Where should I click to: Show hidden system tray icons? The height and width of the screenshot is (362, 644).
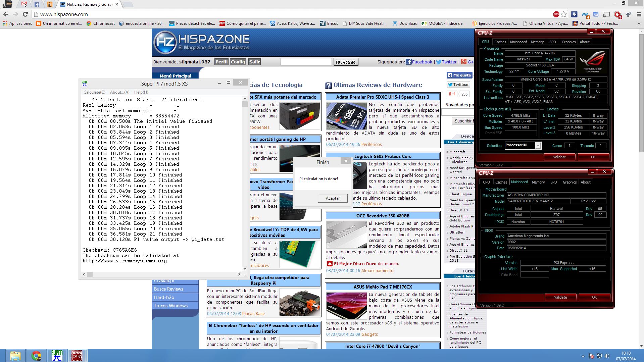(583, 356)
